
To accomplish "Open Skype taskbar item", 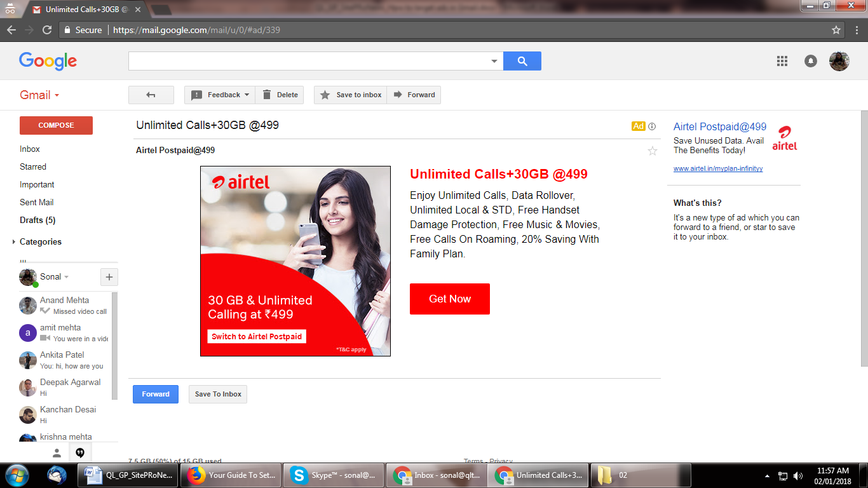I will pyautogui.click(x=334, y=475).
